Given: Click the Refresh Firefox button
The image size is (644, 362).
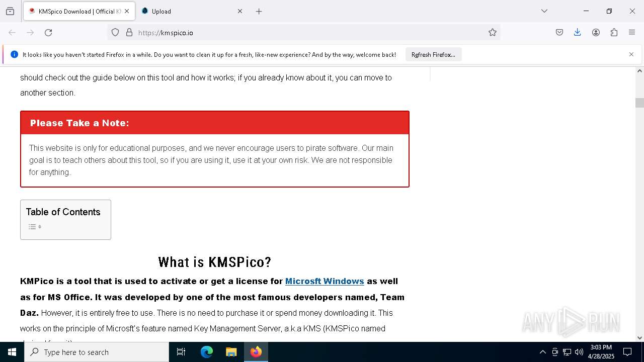Looking at the screenshot, I should [x=433, y=54].
